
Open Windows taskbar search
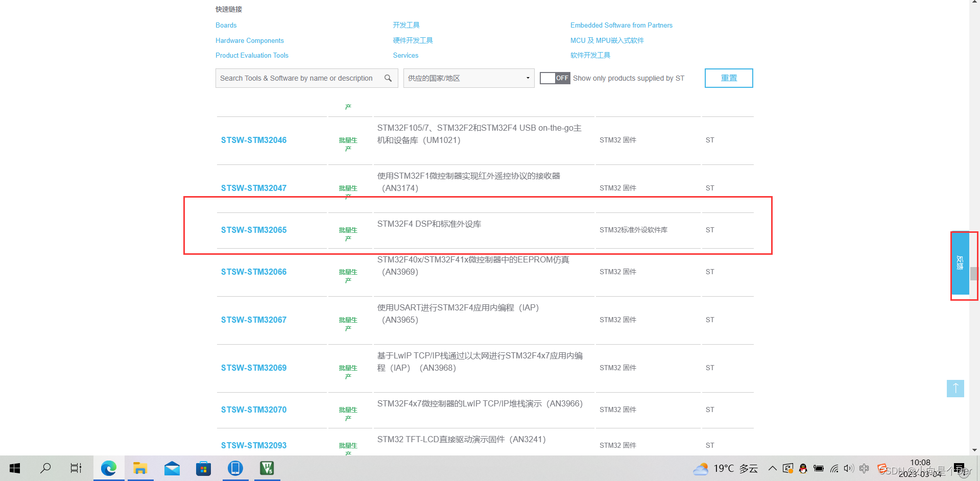pos(45,468)
